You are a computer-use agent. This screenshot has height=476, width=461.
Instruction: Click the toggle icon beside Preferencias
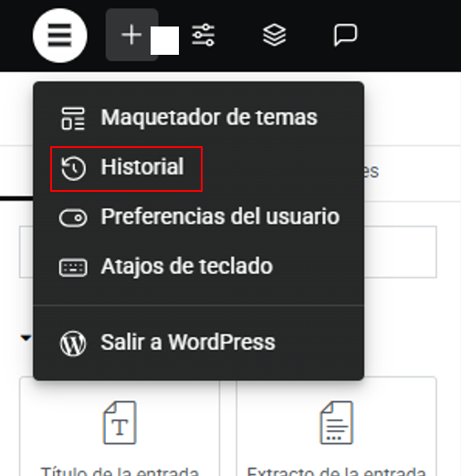coord(73,217)
